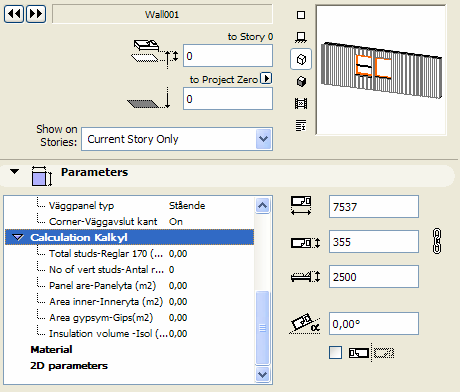Screen dimensions: 460x392
Task: Select the 3D shaded view preview icon
Action: click(x=301, y=81)
